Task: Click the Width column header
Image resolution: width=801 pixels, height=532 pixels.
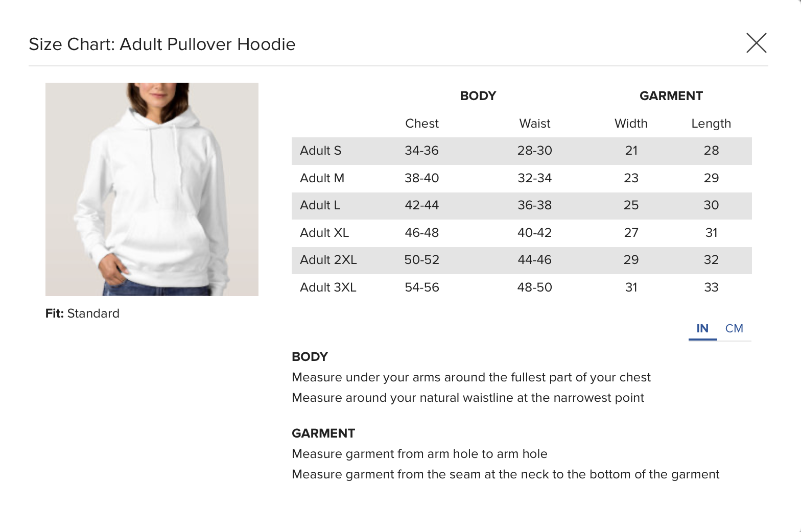Action: [631, 124]
